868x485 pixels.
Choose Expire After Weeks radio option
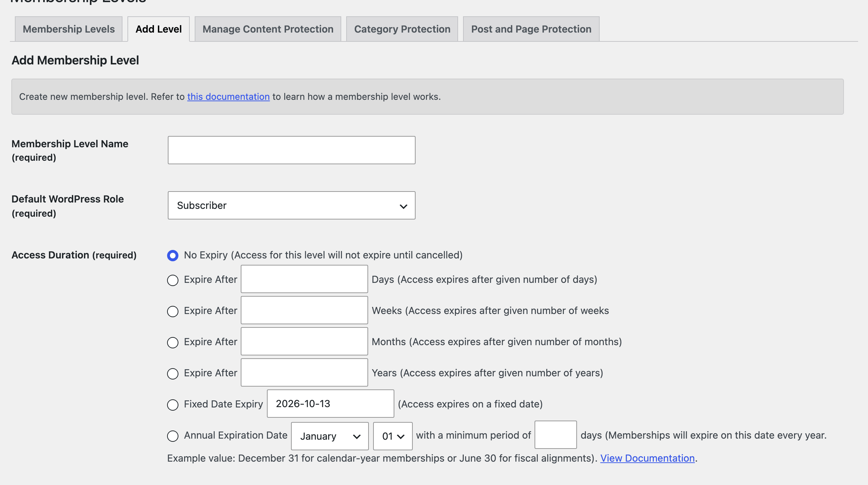tap(173, 311)
